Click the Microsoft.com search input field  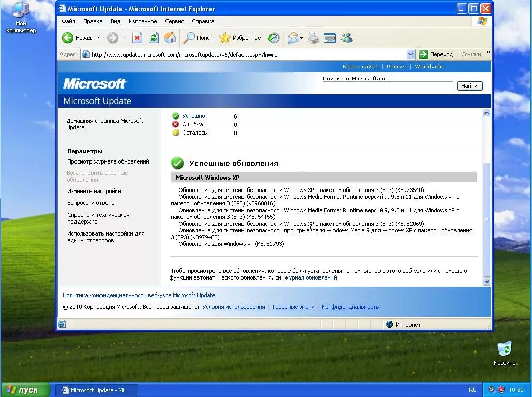[x=388, y=86]
